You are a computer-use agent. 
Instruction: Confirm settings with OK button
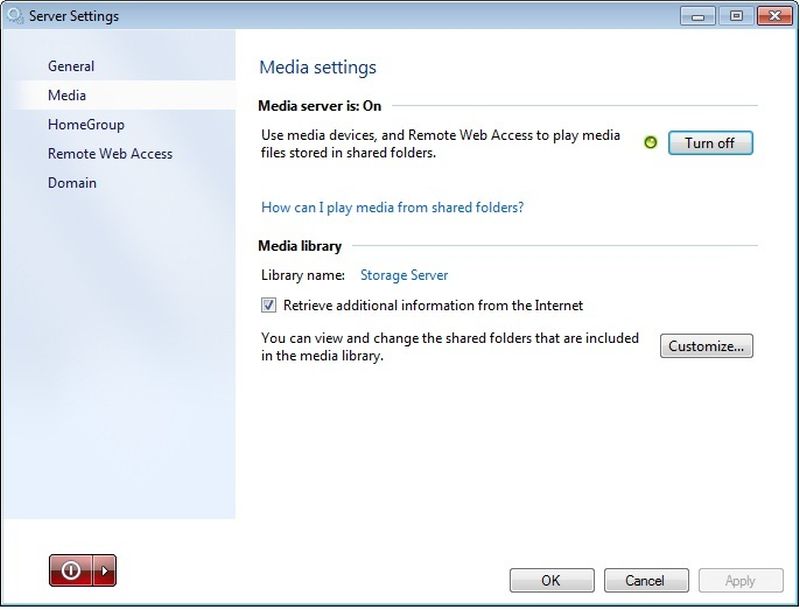[x=552, y=580]
